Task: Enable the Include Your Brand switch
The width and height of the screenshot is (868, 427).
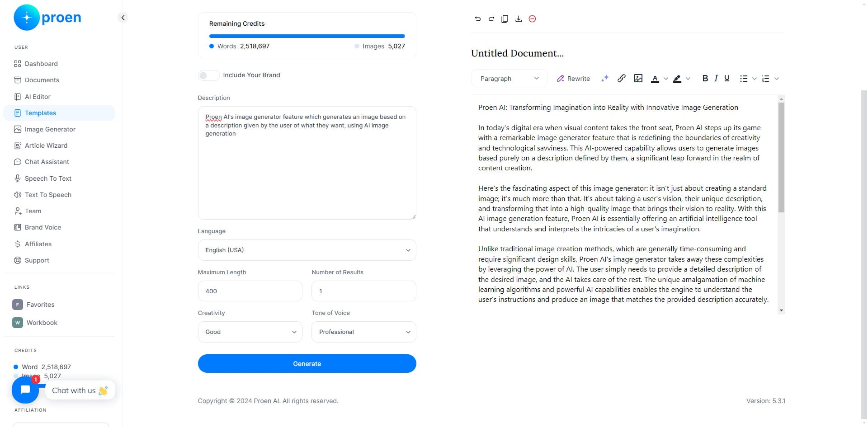Action: [x=208, y=75]
